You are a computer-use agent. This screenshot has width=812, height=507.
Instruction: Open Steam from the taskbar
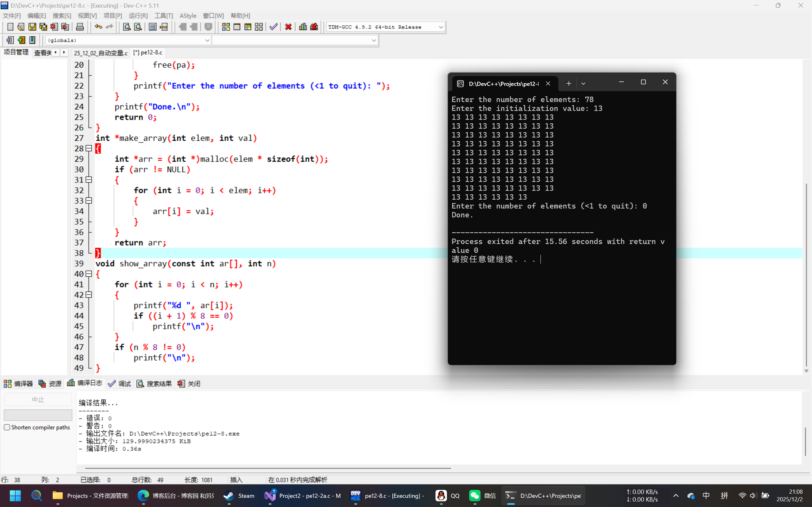(x=239, y=496)
